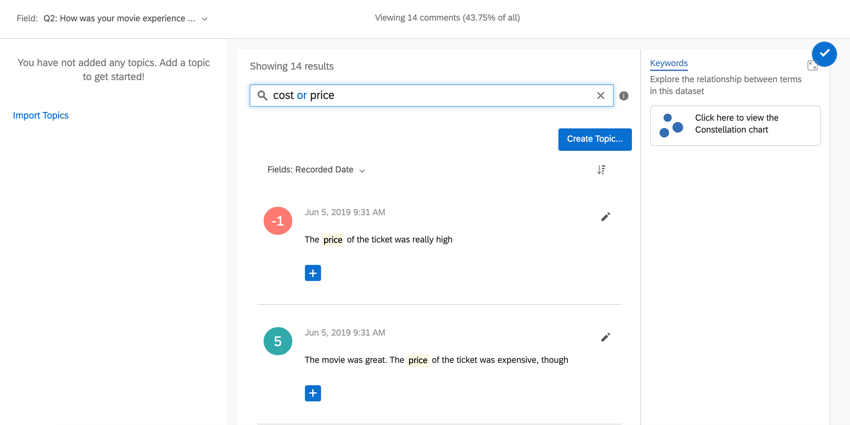Clear the search box with the X icon
This screenshot has width=850, height=425.
coord(601,96)
